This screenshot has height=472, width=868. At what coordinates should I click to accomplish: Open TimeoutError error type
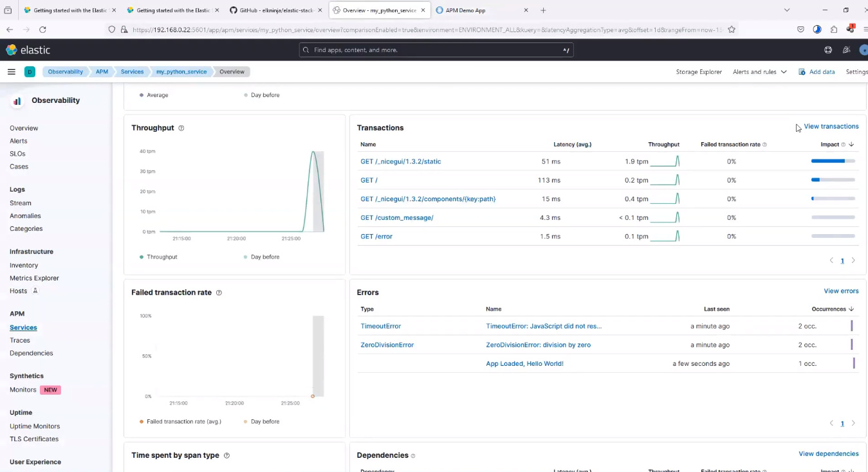click(x=381, y=326)
